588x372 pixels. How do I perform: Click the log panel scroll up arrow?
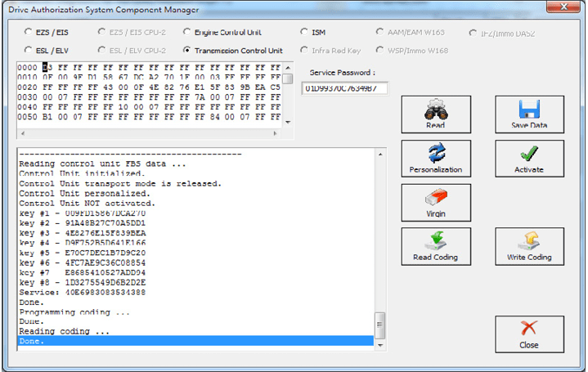379,154
